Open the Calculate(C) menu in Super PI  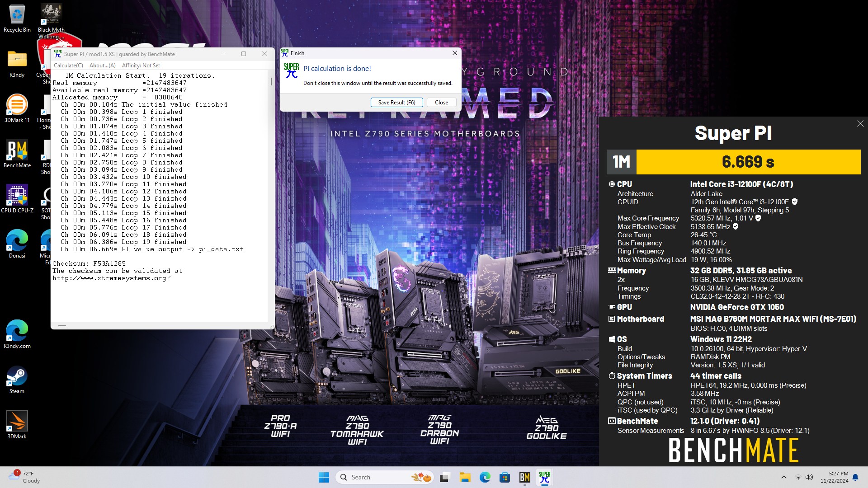pyautogui.click(x=68, y=66)
